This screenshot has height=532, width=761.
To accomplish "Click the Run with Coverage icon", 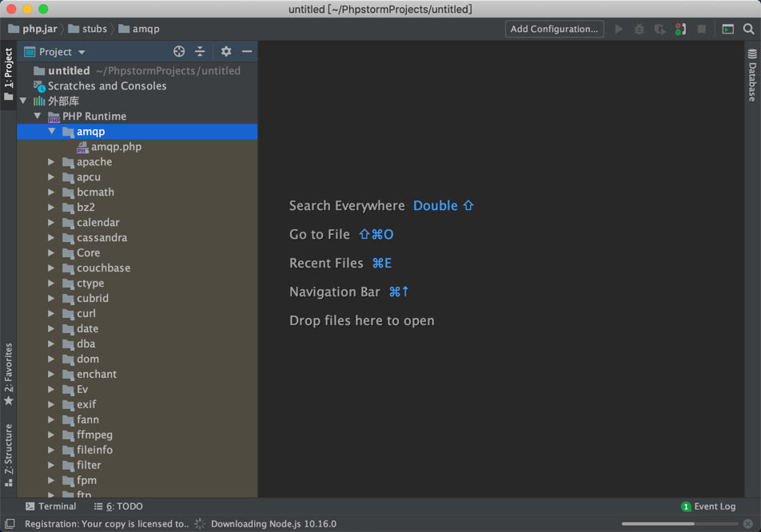I will [x=659, y=29].
